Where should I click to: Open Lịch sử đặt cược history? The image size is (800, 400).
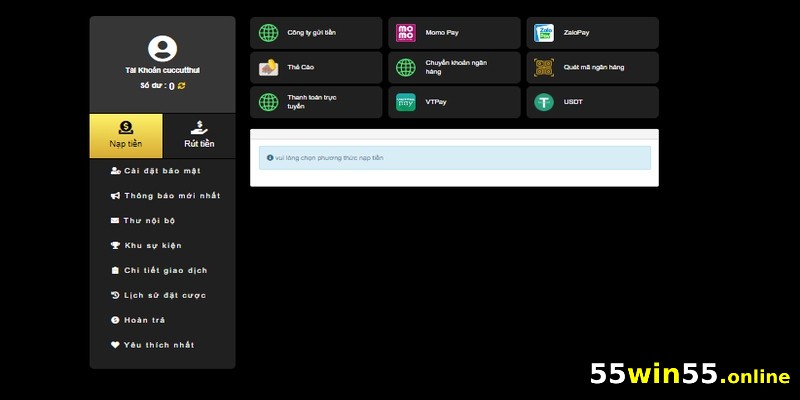tap(164, 296)
